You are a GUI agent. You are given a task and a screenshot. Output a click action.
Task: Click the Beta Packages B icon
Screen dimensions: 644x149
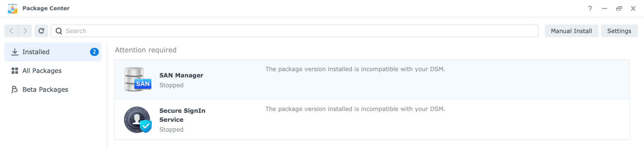[15, 89]
